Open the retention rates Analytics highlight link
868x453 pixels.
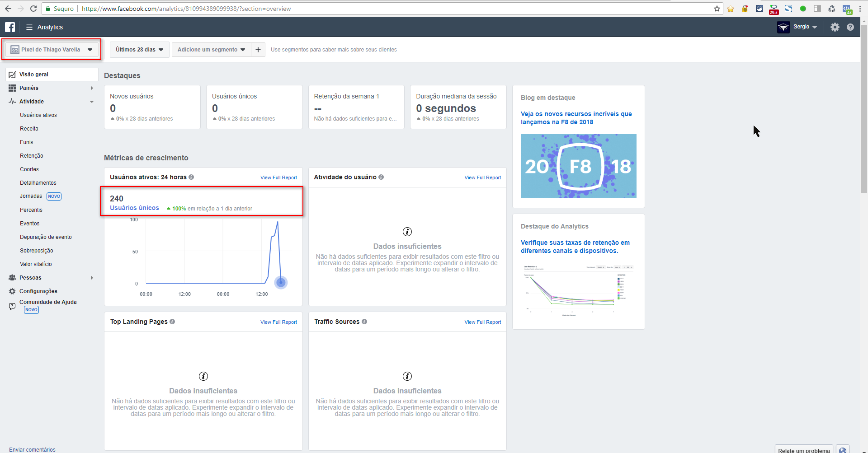(575, 247)
